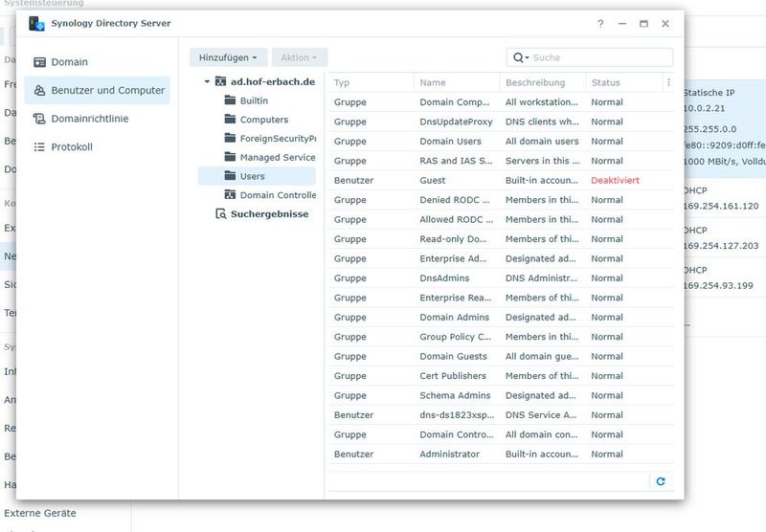This screenshot has width=766, height=532.
Task: Select the Schema Admins group row
Action: [x=502, y=395]
